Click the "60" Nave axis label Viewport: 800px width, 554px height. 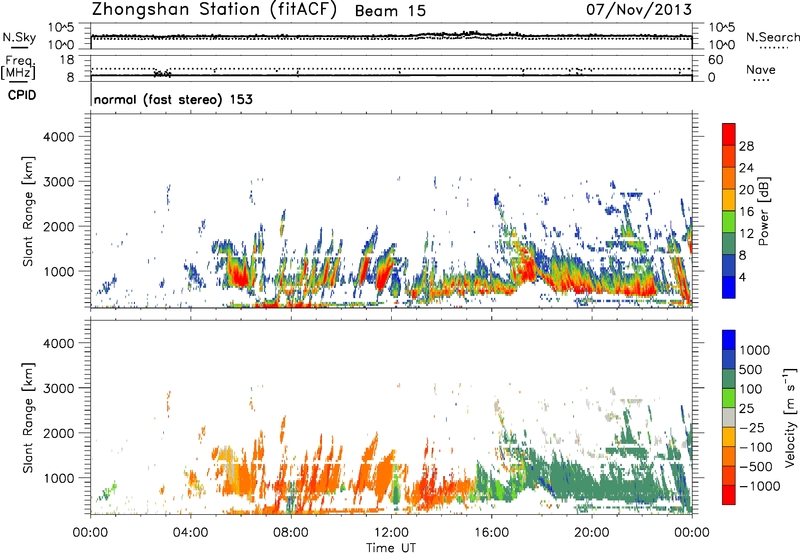pyautogui.click(x=715, y=60)
